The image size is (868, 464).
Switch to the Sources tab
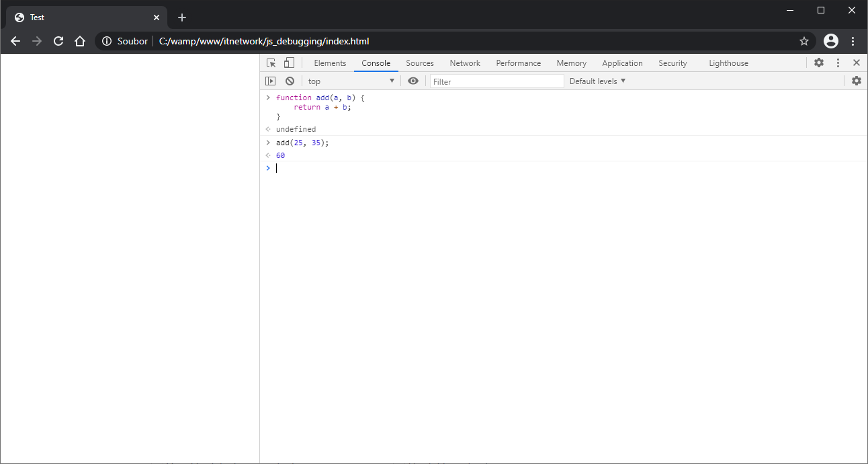point(420,63)
